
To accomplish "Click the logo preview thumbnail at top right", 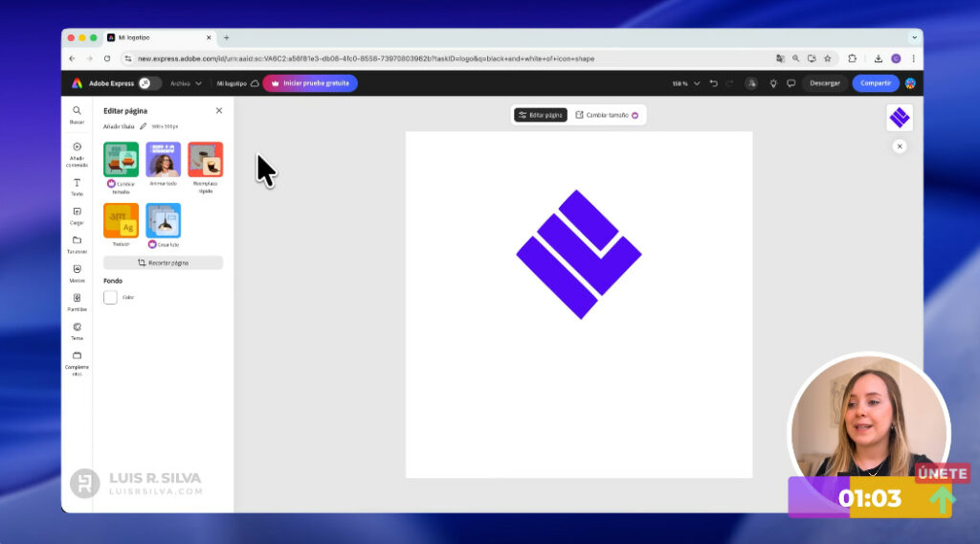I will click(900, 118).
